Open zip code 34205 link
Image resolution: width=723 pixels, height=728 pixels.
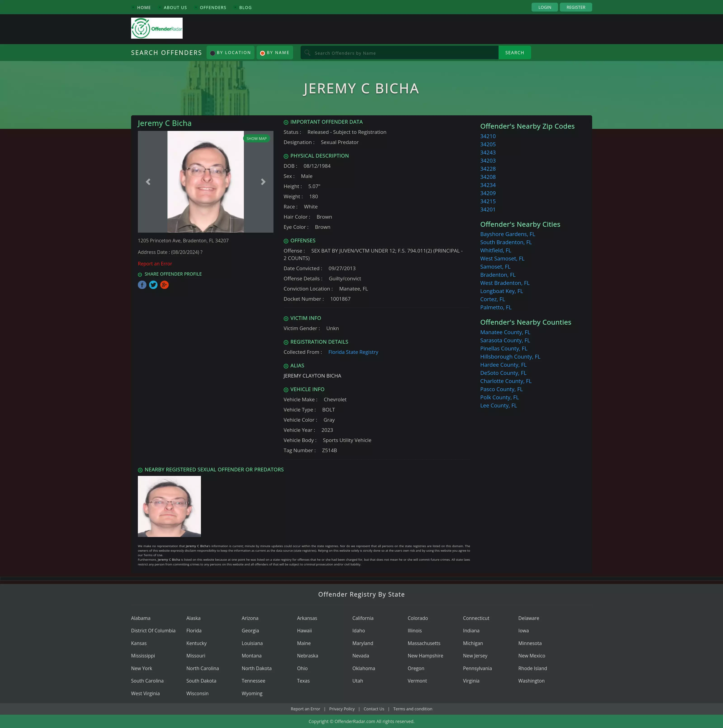pos(488,144)
